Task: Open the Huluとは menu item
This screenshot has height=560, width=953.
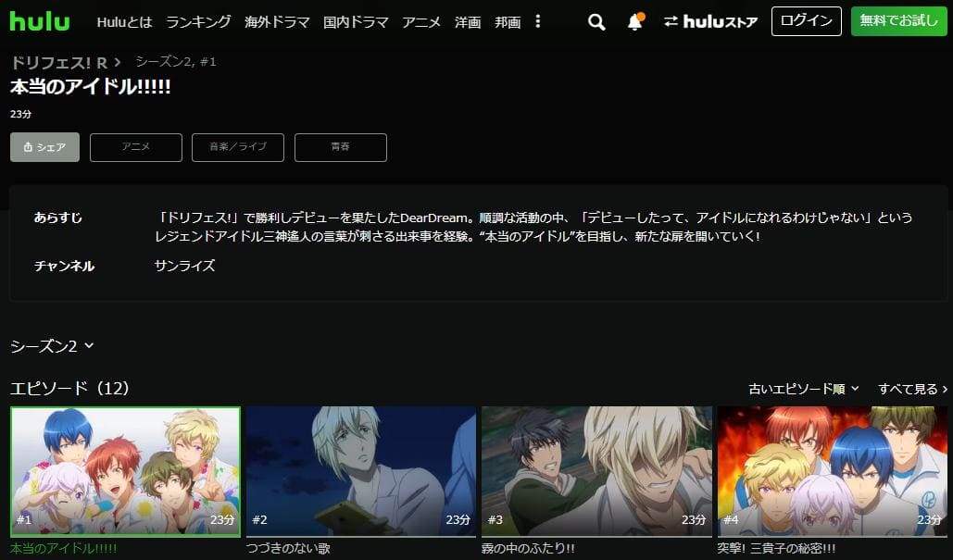Action: (x=125, y=22)
